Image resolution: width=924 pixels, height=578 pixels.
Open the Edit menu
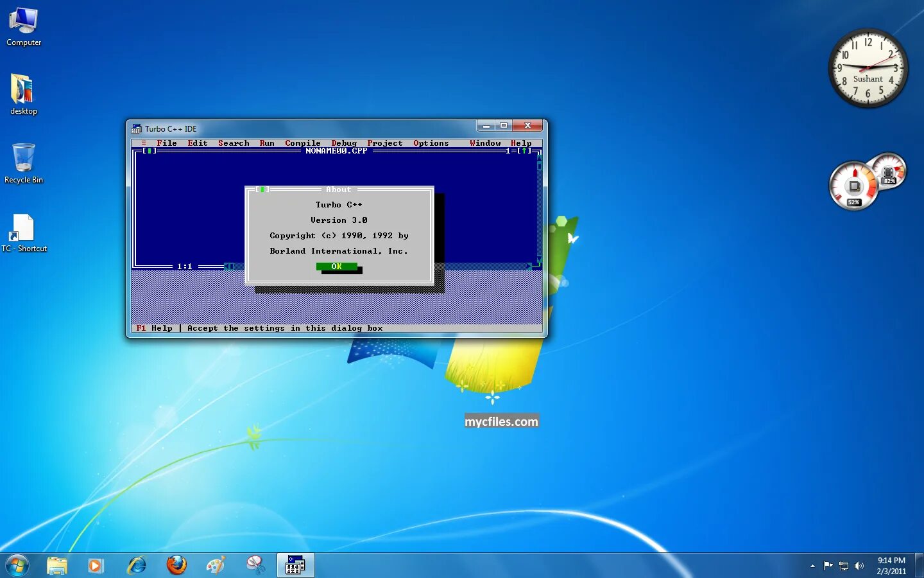click(198, 143)
